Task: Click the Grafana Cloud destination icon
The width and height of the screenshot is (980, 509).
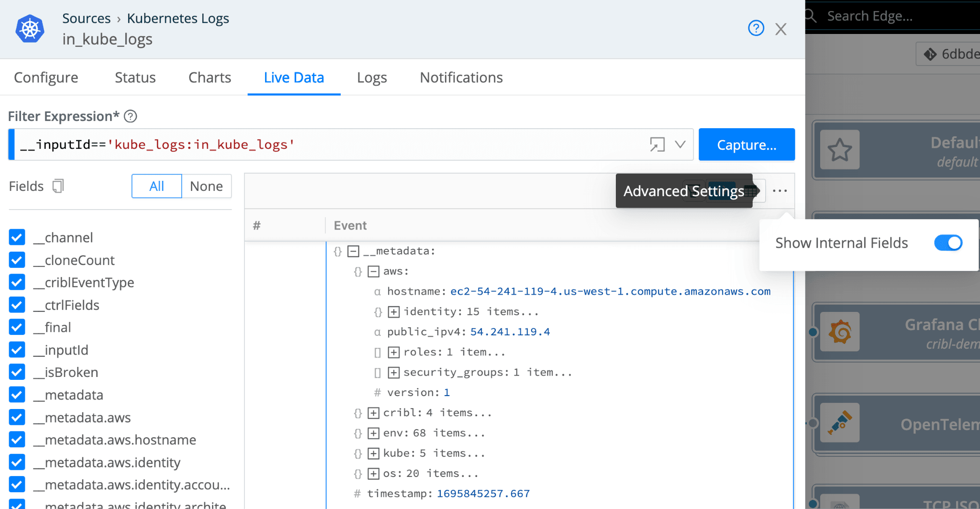Action: 840,332
